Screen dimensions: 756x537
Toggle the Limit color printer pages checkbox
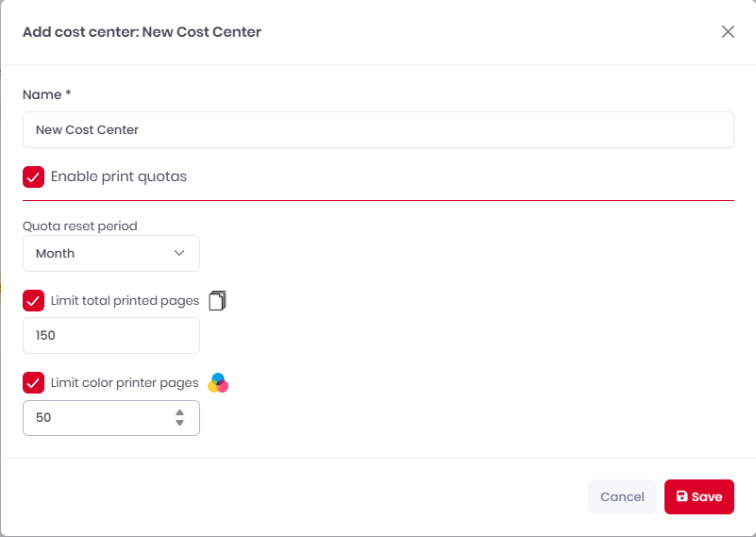33,383
